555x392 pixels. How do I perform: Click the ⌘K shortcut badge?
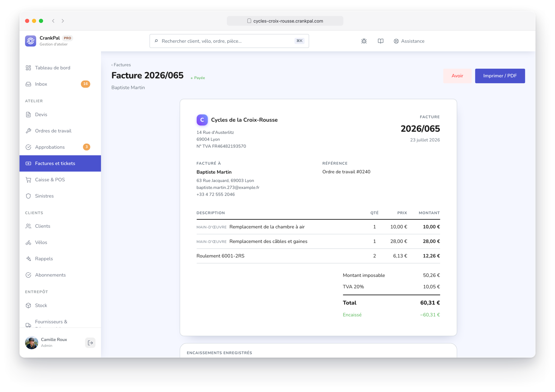(299, 41)
